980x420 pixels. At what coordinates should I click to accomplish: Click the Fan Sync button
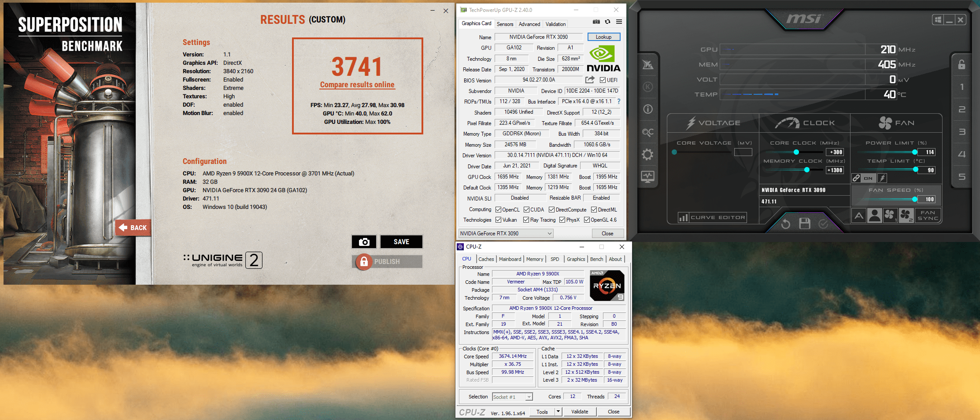point(928,215)
